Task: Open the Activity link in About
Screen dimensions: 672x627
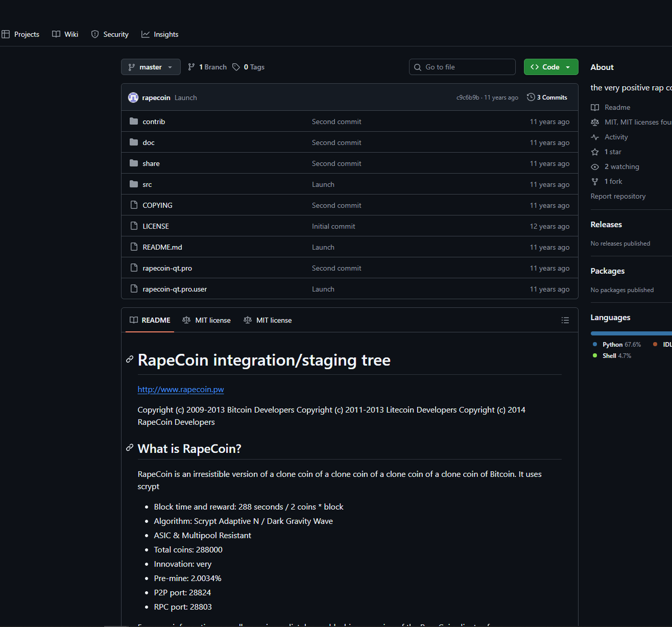Action: (616, 137)
